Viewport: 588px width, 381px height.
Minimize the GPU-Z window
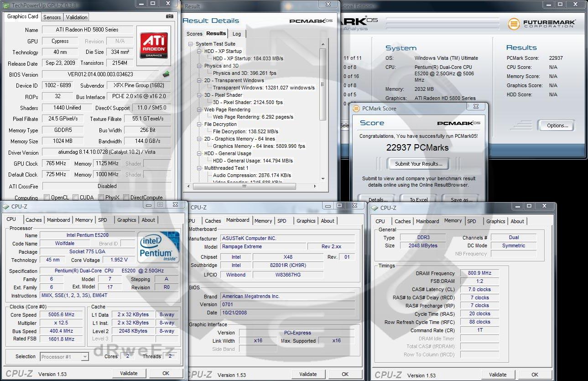[x=141, y=3]
